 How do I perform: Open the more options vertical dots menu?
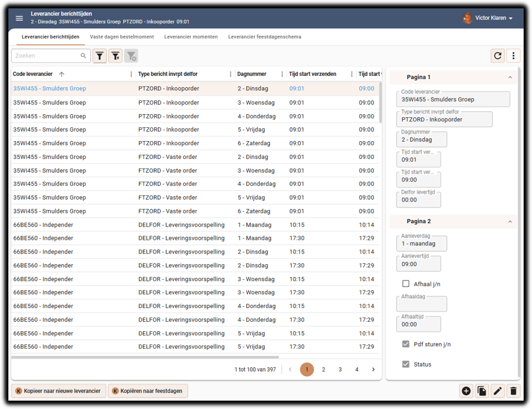coord(513,56)
